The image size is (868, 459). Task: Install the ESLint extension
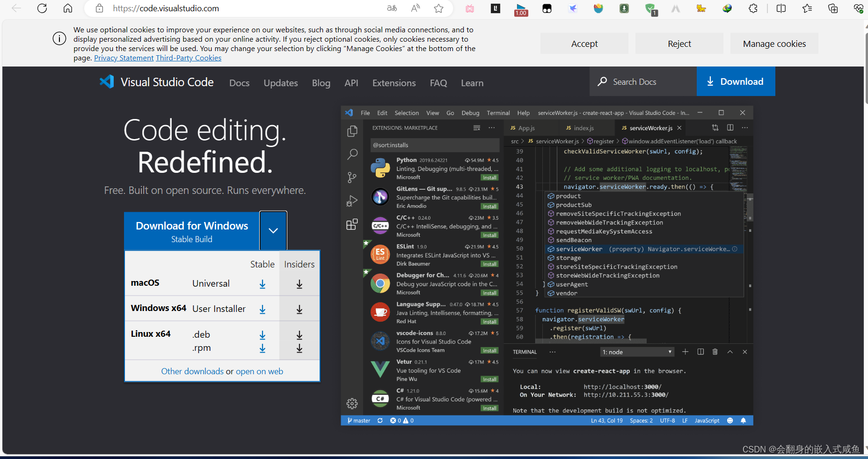coord(489,264)
